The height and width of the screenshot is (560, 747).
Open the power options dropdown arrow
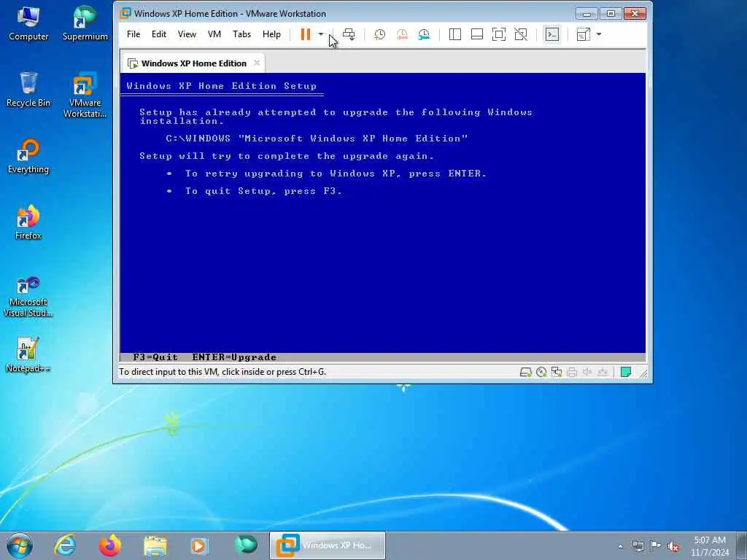(321, 34)
